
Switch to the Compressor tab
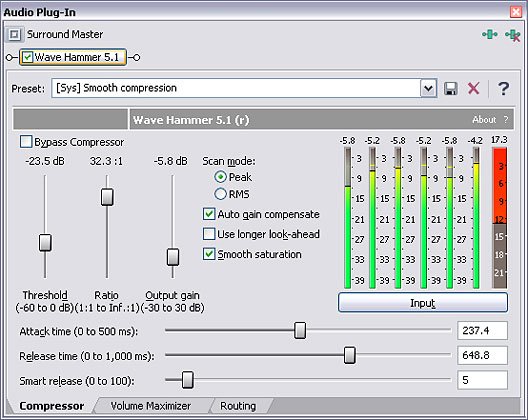[x=52, y=406]
